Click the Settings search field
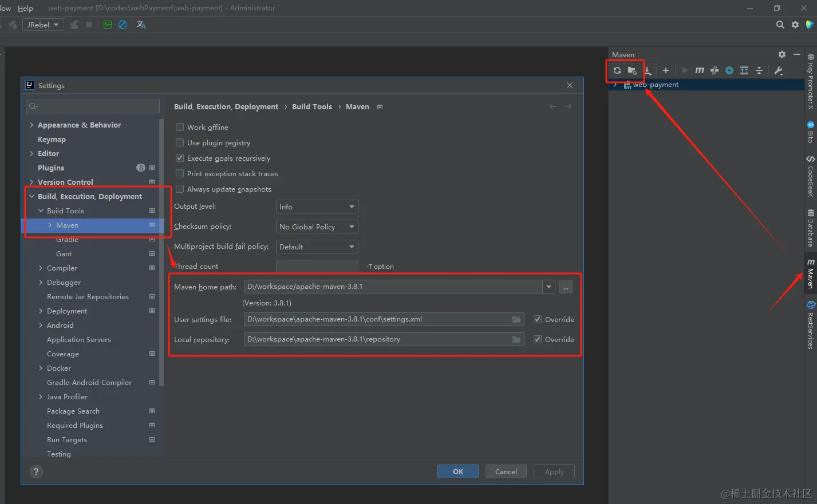Image resolution: width=817 pixels, height=504 pixels. (x=93, y=106)
